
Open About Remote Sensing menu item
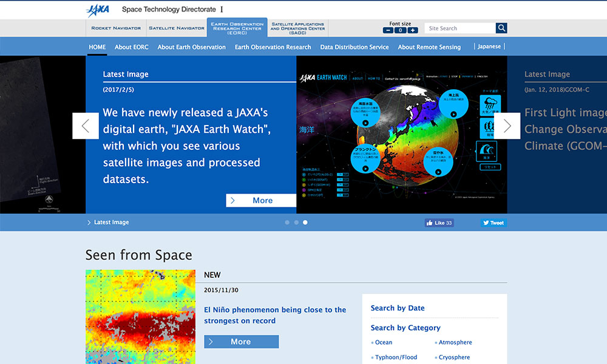(x=429, y=47)
